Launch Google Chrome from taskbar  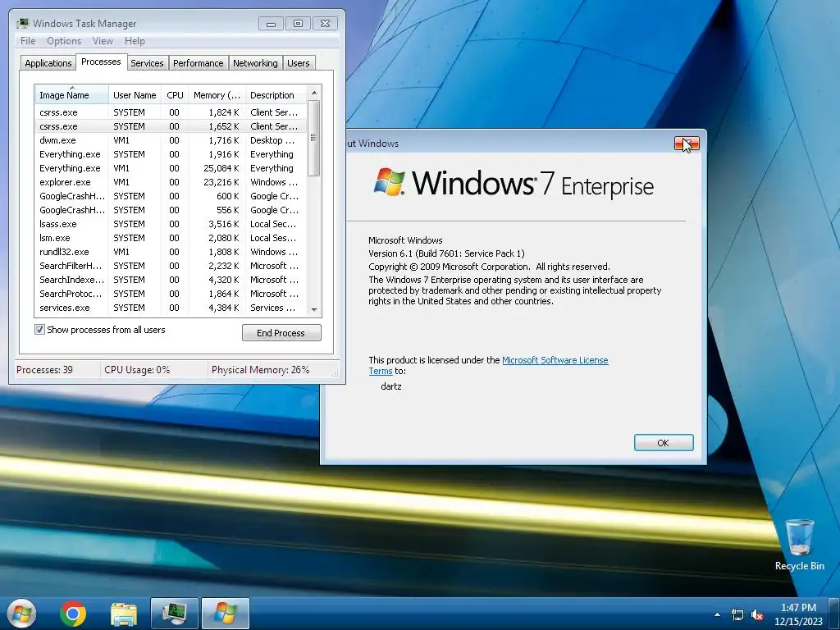(73, 614)
